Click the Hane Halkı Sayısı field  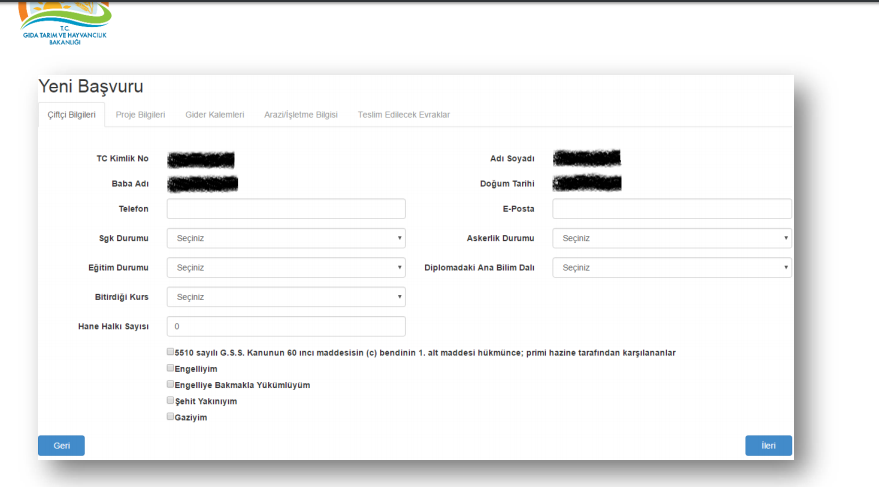tap(286, 327)
